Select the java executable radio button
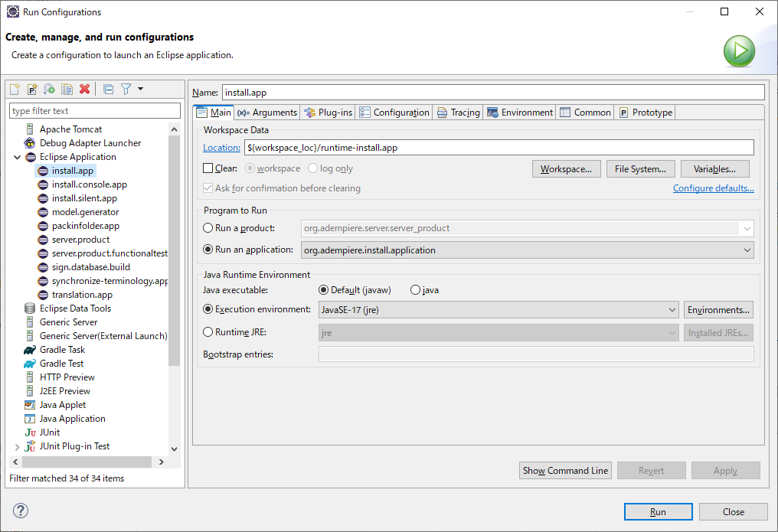 (x=415, y=290)
